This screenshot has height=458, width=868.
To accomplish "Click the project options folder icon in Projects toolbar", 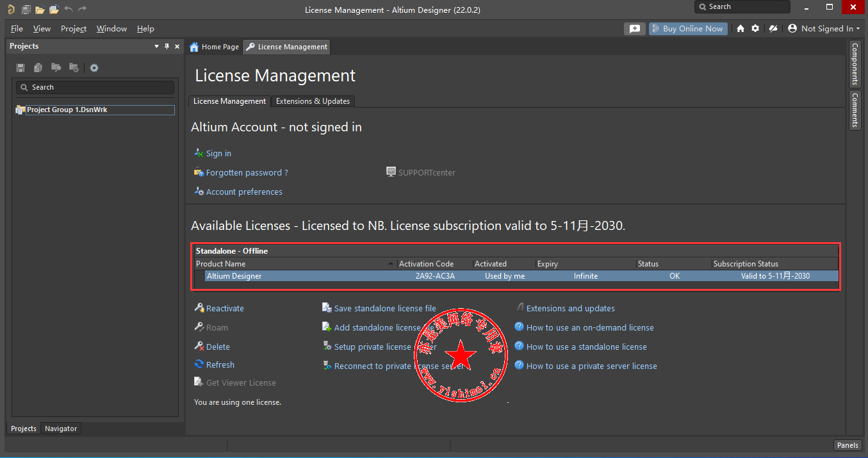I will [x=74, y=68].
